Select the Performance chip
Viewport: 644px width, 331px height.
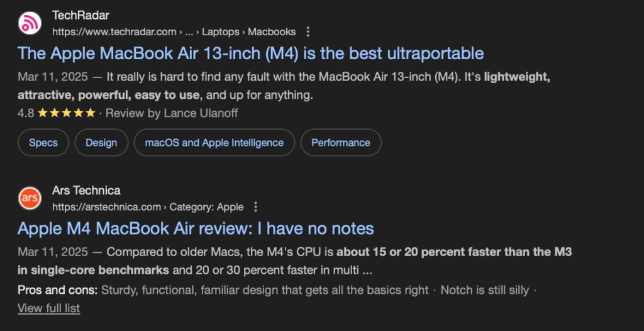[x=340, y=143]
